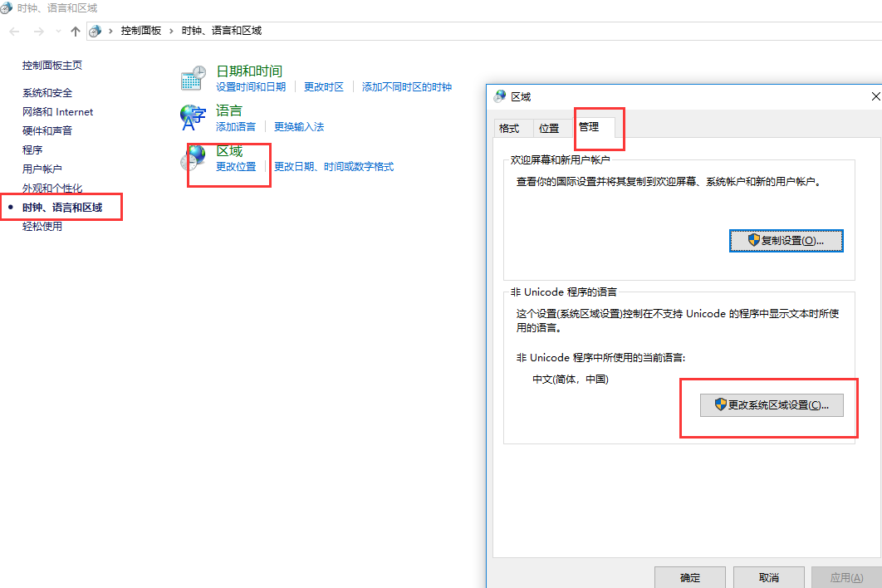Click 更改日期、时间或数字格式 link
This screenshot has width=882, height=588.
333,166
